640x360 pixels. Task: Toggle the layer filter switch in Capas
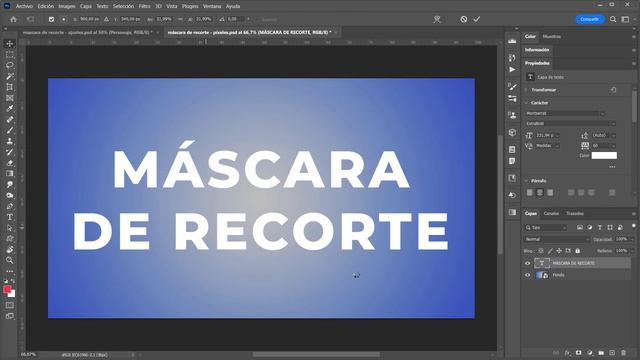[633, 226]
